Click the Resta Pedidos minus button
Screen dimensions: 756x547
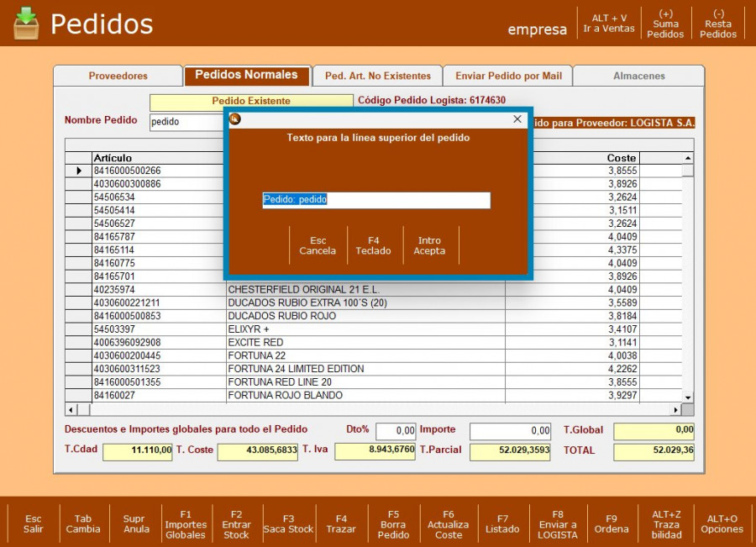[718, 24]
